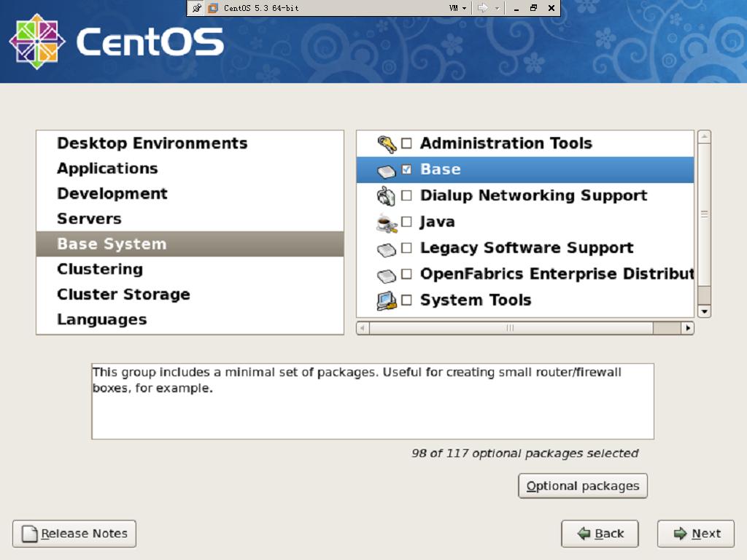This screenshot has width=747, height=560.
Task: Select the Applications category
Action: tap(190, 168)
